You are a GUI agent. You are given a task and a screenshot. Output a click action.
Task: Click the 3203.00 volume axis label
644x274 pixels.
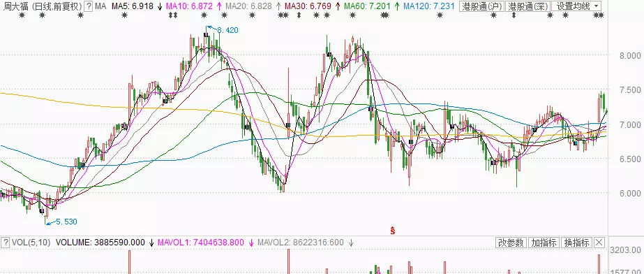626,250
